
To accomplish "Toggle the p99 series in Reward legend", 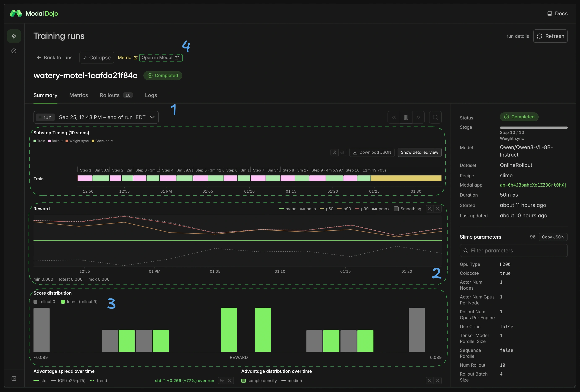I will [362, 209].
